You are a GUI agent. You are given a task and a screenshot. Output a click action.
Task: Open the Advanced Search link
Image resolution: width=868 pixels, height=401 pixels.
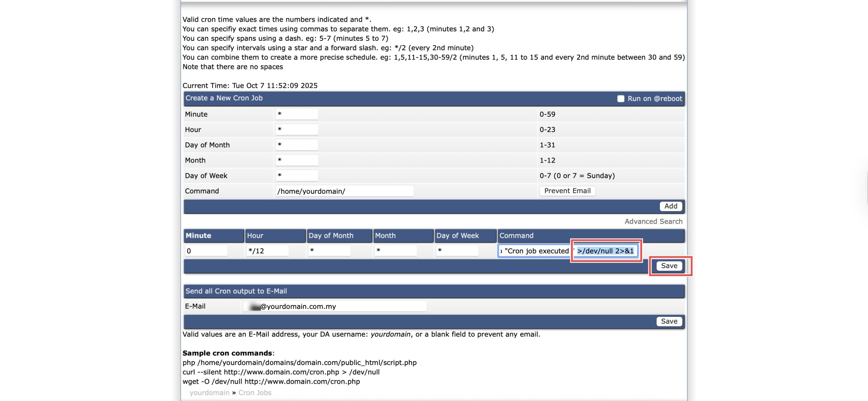(x=653, y=222)
